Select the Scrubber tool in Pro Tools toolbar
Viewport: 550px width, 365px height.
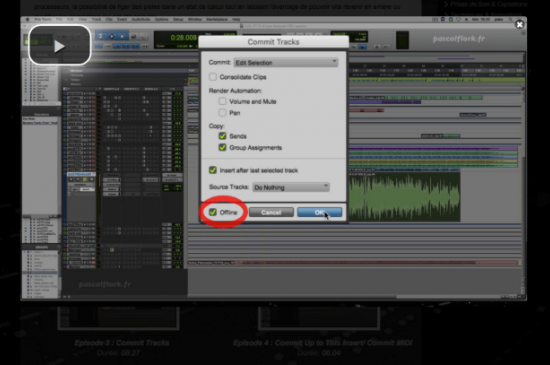133,36
